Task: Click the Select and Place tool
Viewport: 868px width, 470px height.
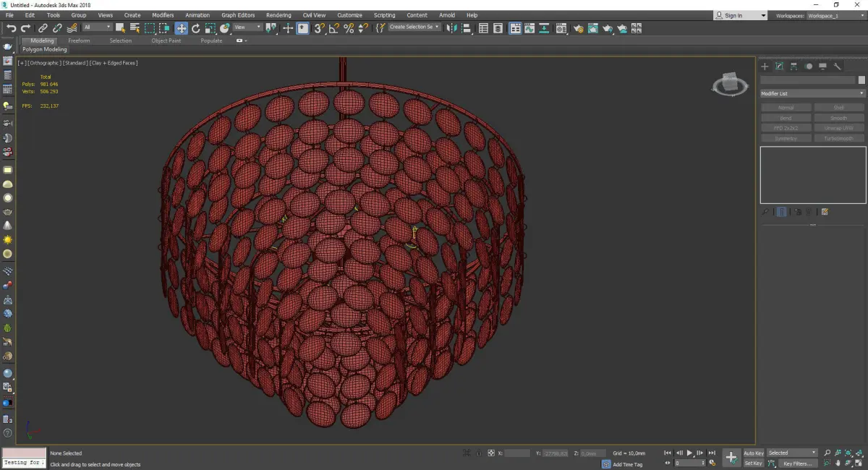Action: (x=225, y=28)
